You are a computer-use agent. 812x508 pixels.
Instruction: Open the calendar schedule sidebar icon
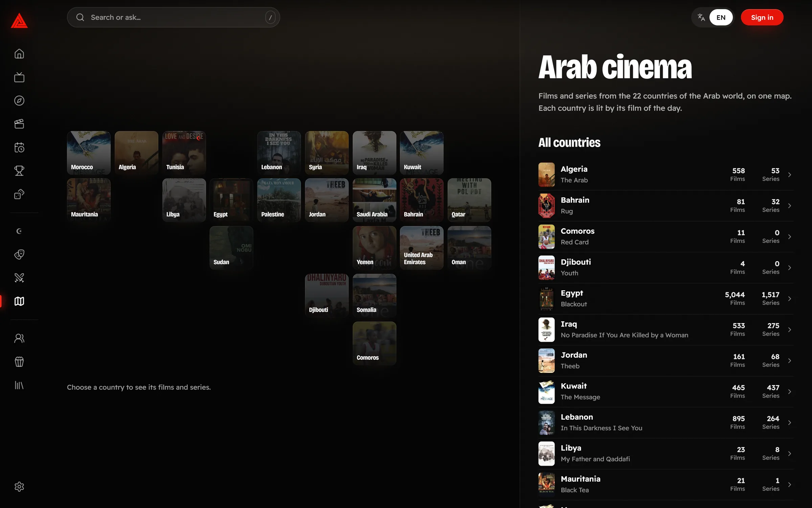coord(19,147)
